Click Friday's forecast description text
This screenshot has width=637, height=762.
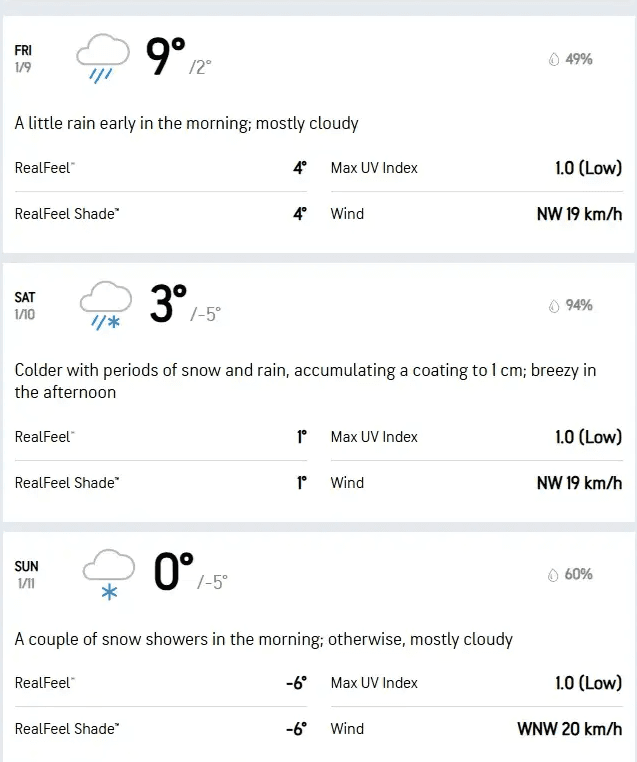coord(186,124)
